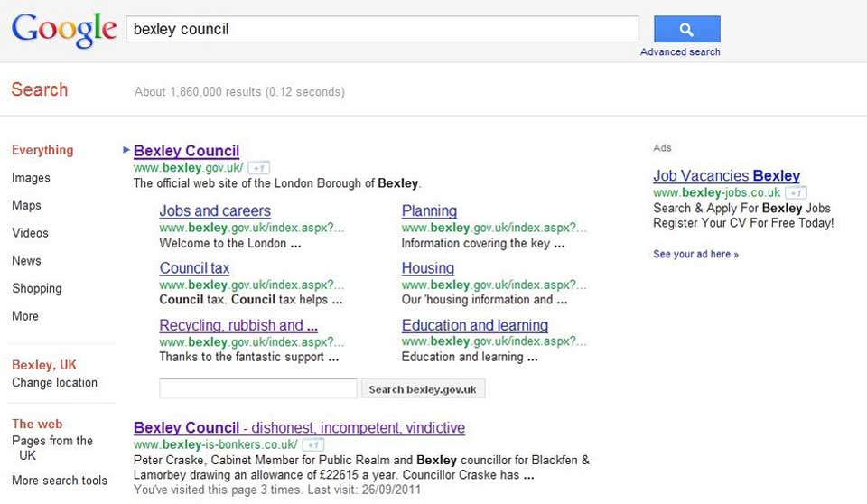Click the bexley.gov.uk site search field
Screen dimensions: 867x504
(258, 388)
